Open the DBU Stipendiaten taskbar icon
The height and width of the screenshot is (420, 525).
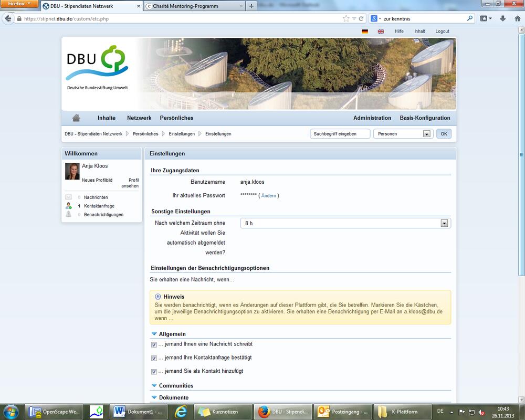(x=288, y=412)
